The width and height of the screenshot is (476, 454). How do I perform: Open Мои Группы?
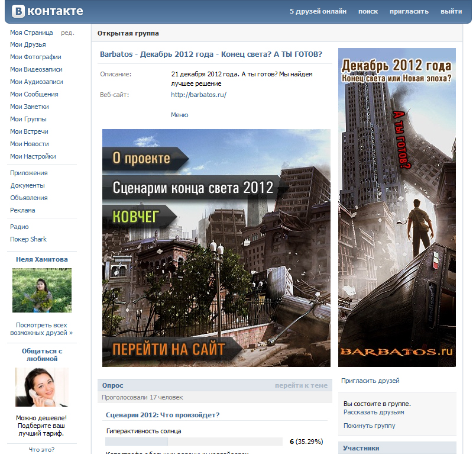tap(28, 119)
